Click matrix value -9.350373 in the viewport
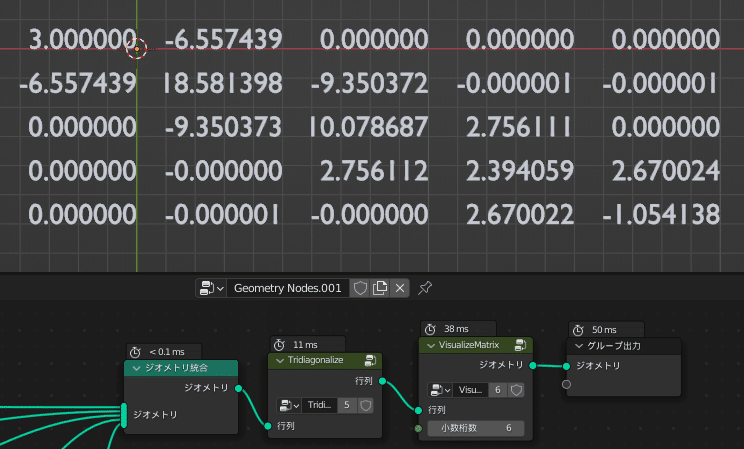This screenshot has width=744, height=449. [223, 127]
